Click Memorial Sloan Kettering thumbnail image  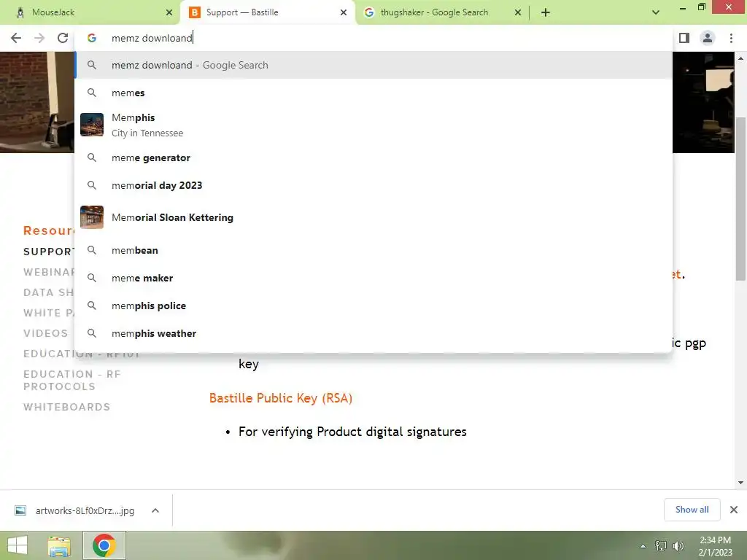[92, 217]
